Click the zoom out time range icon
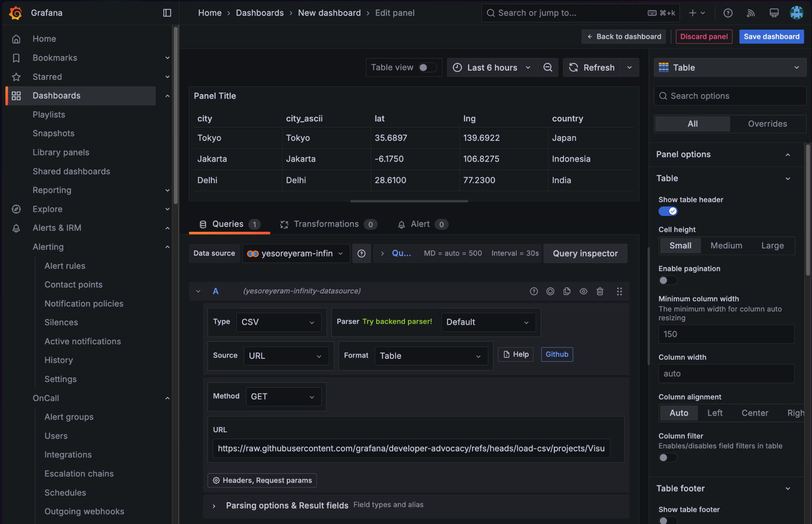The width and height of the screenshot is (812, 524). click(548, 67)
